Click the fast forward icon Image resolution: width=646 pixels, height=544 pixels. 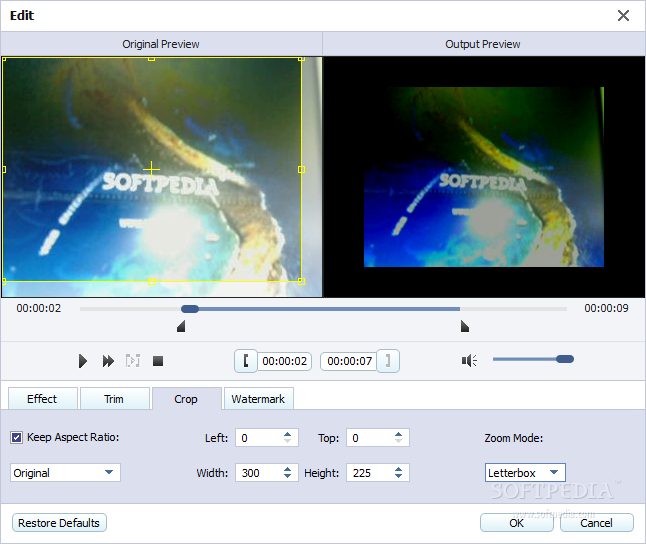108,361
